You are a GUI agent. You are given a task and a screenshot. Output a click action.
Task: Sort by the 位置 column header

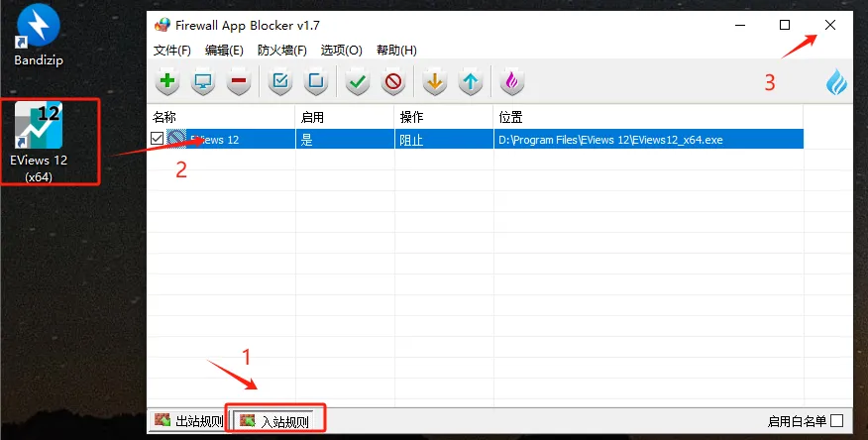click(648, 117)
